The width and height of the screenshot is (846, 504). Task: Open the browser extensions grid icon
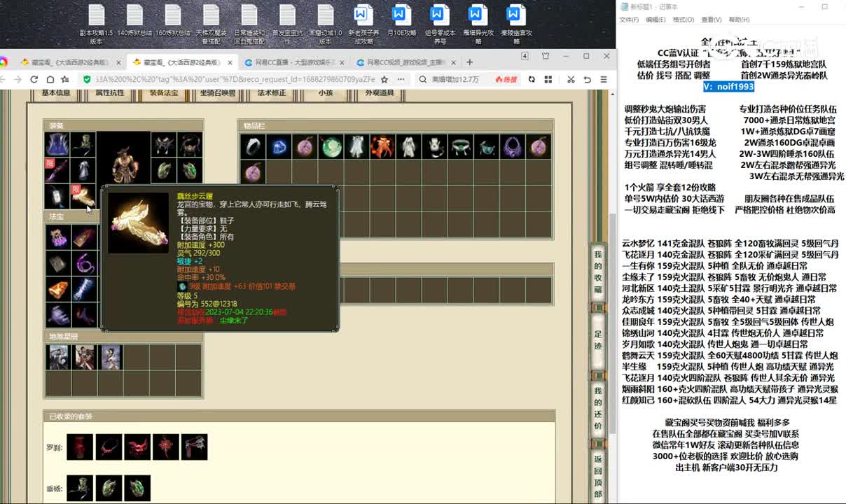548,80
